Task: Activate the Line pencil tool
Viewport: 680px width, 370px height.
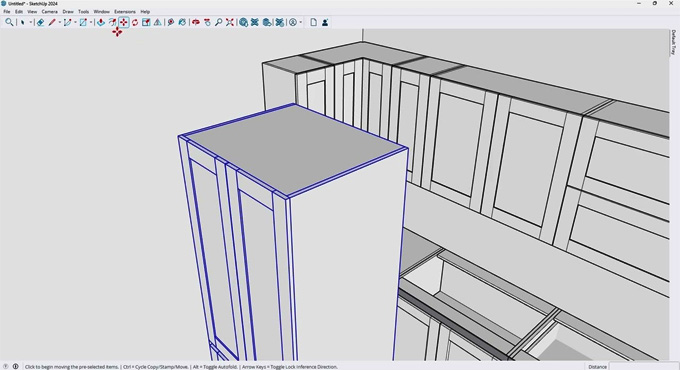Action: point(52,22)
